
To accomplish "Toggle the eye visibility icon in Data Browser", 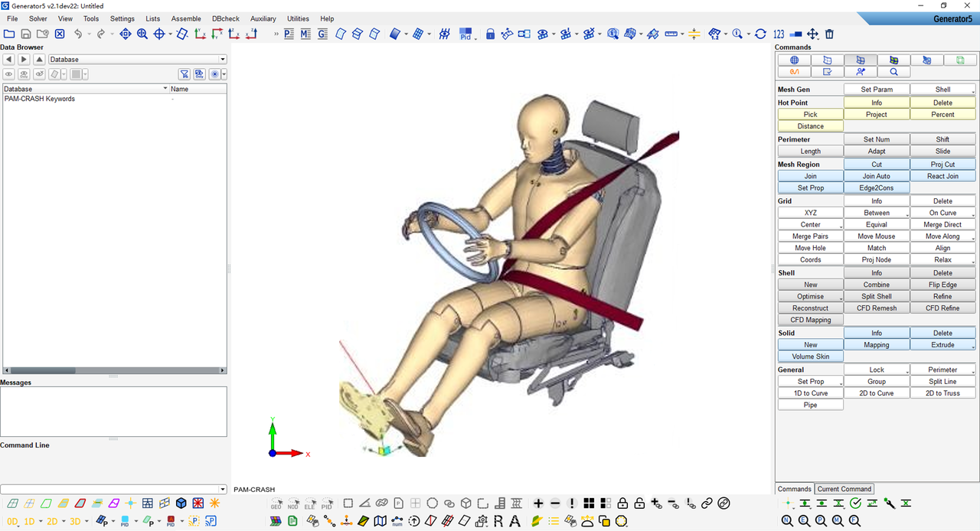I will coord(9,74).
